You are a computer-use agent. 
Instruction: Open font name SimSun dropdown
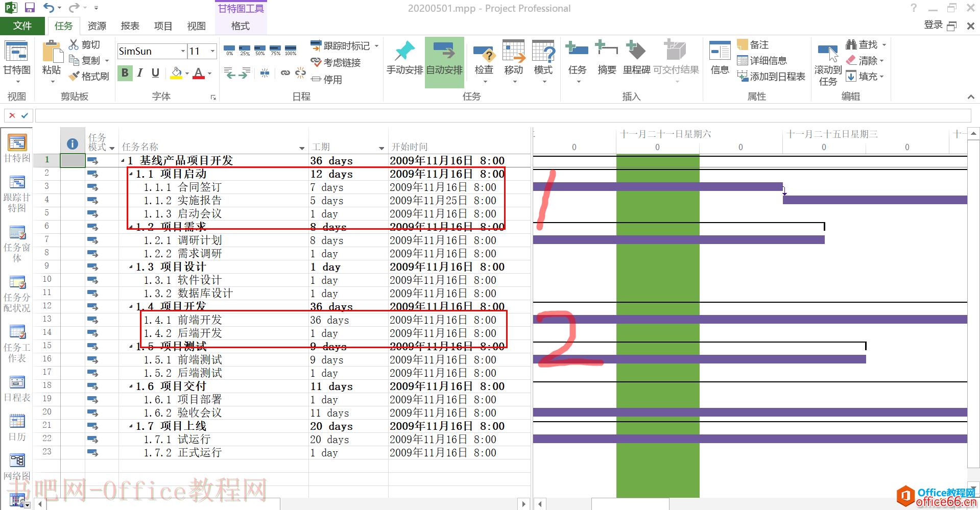(x=183, y=51)
